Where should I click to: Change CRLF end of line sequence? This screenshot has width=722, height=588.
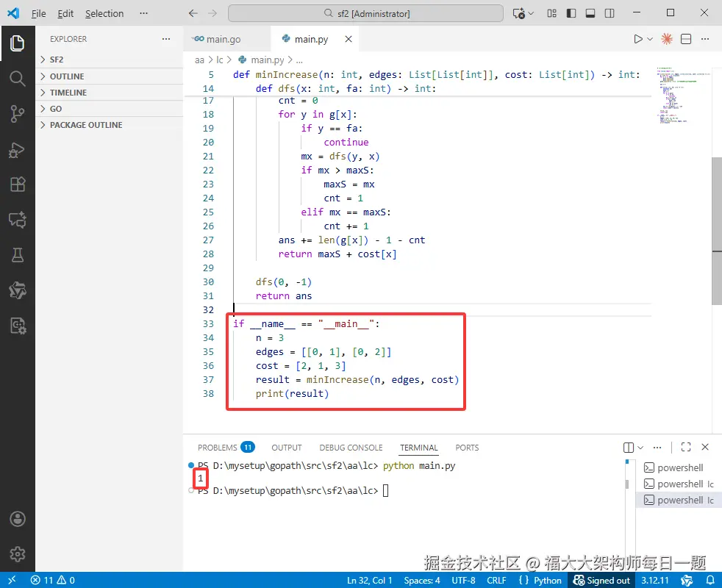(x=496, y=580)
